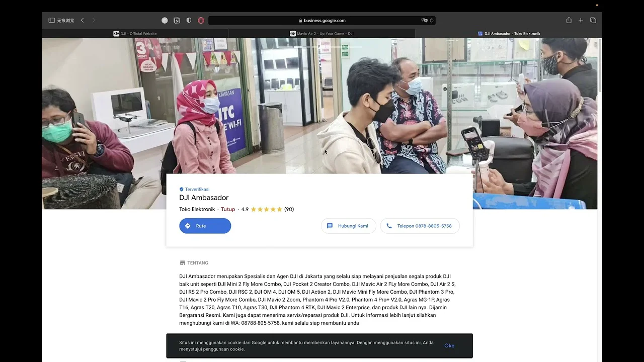Open a new tab with plus icon
The height and width of the screenshot is (362, 644).
pyautogui.click(x=581, y=21)
